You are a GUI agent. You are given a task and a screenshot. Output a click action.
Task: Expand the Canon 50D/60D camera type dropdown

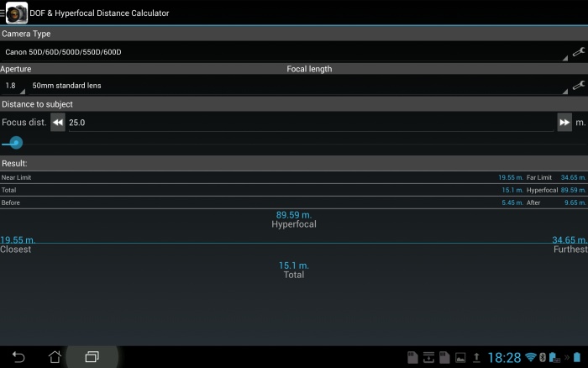[x=286, y=52]
